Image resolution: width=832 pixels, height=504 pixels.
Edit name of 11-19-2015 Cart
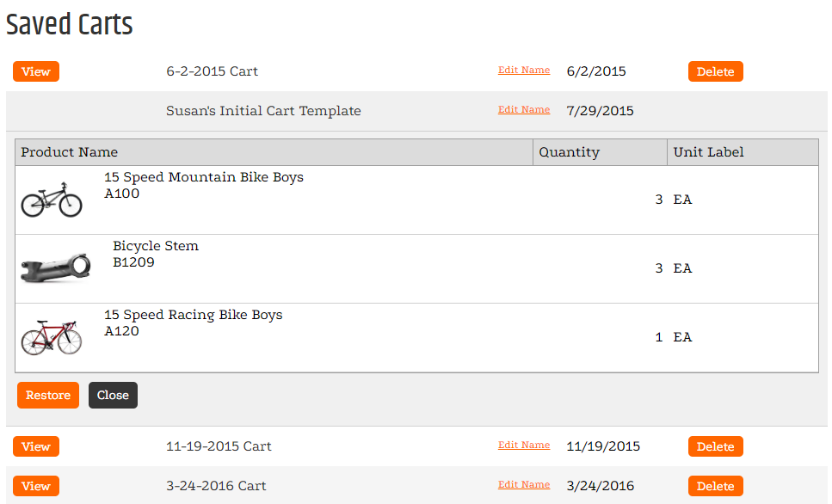pos(524,446)
